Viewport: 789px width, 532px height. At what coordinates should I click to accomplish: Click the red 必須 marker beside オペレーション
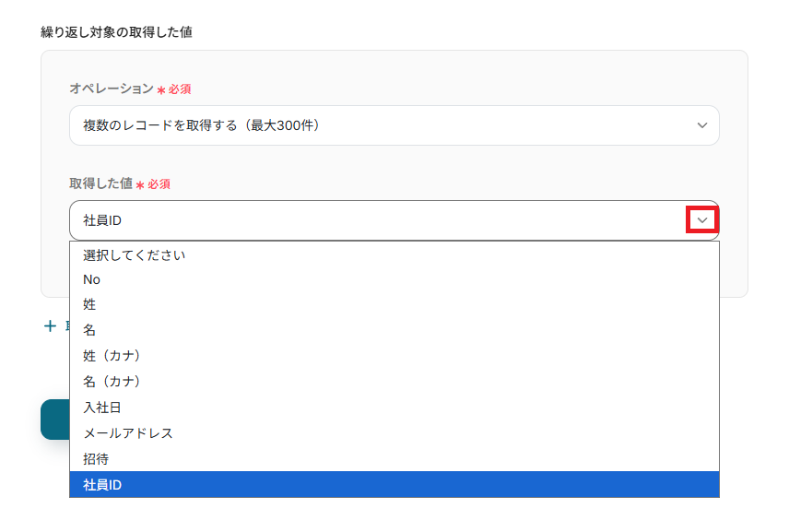pos(180,89)
